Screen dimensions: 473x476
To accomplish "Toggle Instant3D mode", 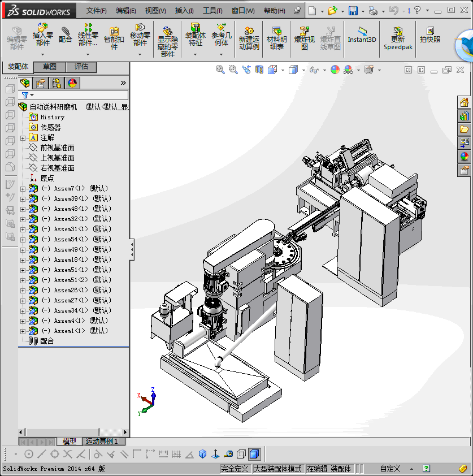I will click(362, 35).
